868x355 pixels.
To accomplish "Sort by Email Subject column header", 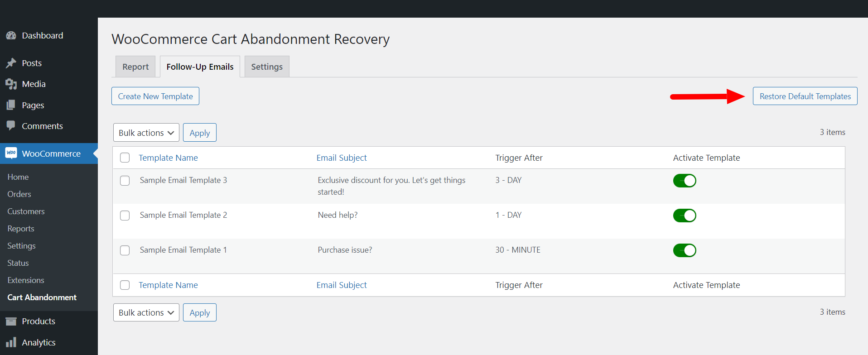I will [x=342, y=158].
